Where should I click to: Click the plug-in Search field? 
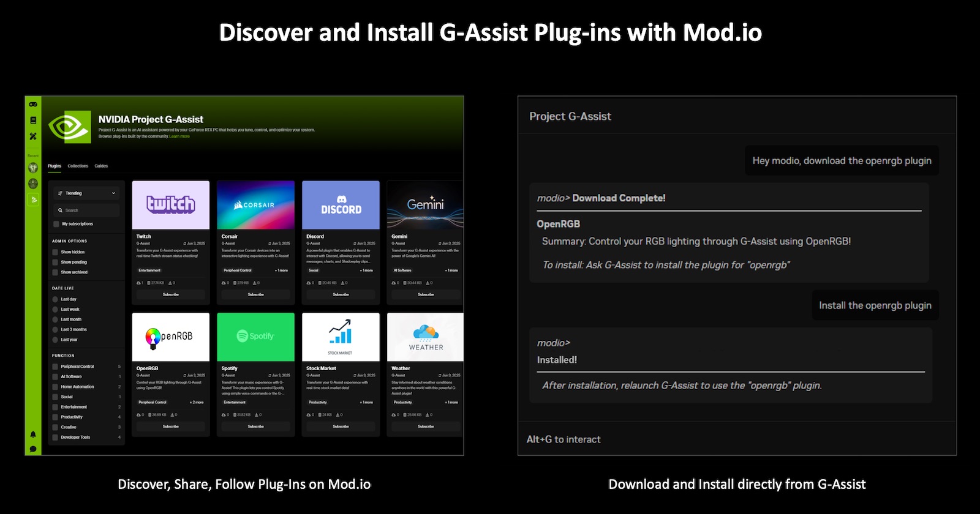[x=86, y=210]
